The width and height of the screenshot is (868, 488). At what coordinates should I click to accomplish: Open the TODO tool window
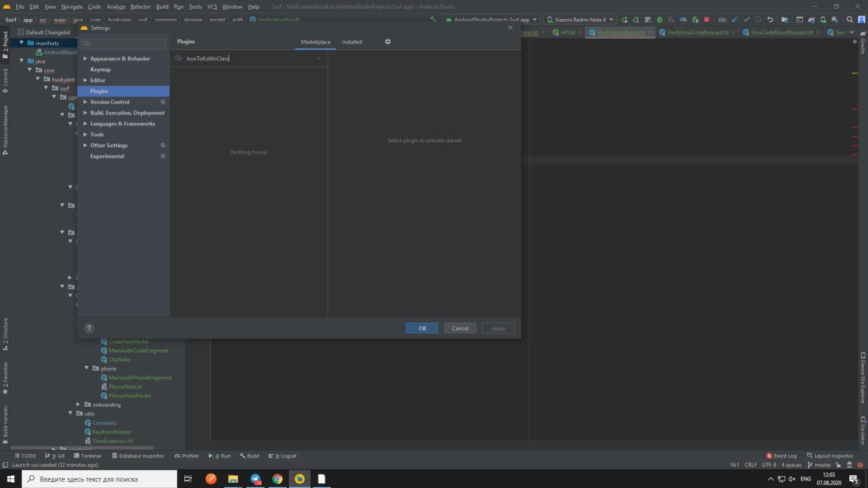tap(25, 456)
